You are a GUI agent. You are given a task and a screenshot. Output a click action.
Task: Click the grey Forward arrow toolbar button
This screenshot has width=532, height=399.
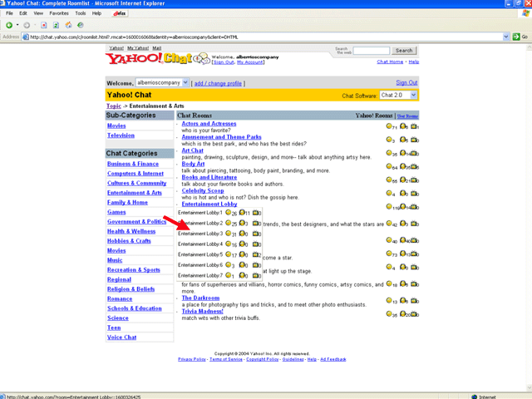27,25
